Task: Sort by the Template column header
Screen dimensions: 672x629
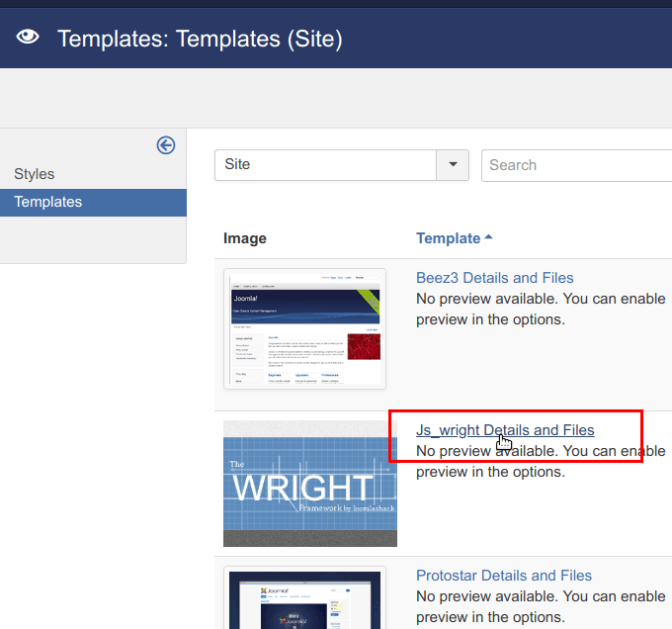Action: point(449,238)
